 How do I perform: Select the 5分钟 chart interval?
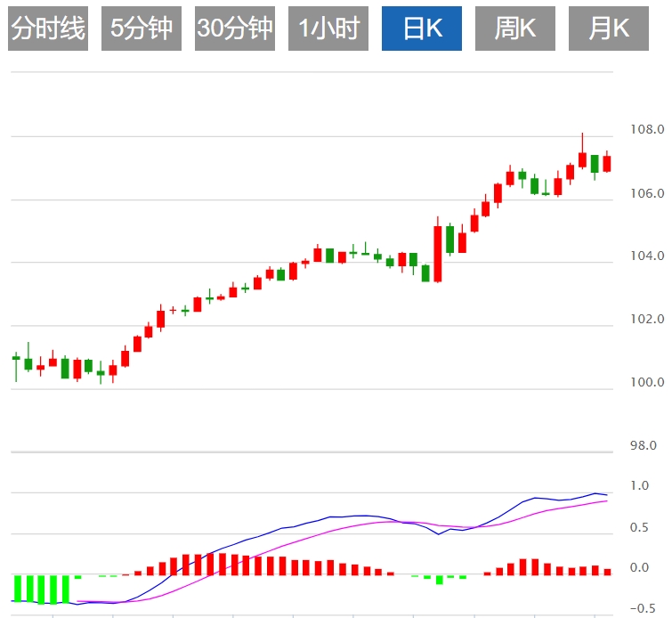click(142, 28)
